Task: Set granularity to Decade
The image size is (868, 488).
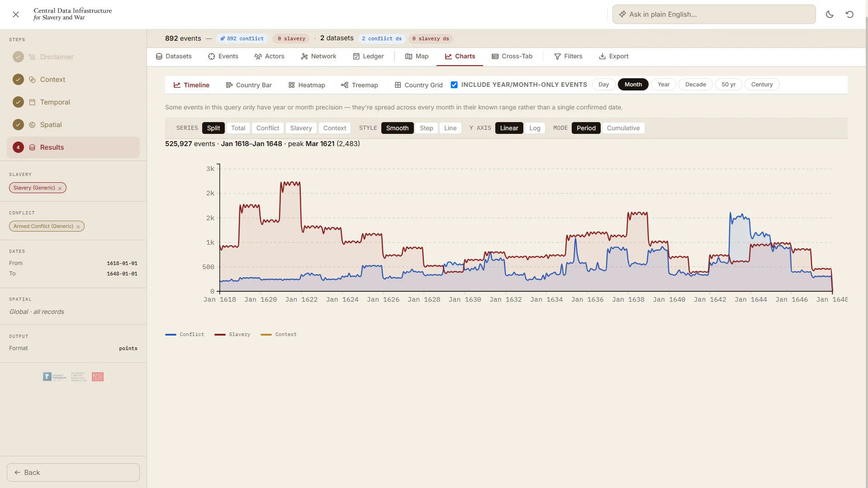Action: click(x=696, y=85)
